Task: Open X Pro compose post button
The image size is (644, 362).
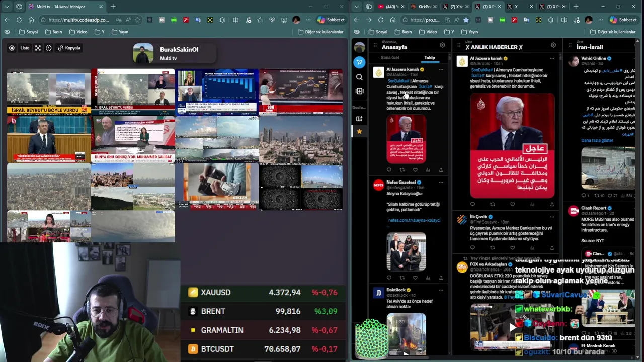Action: click(x=359, y=62)
